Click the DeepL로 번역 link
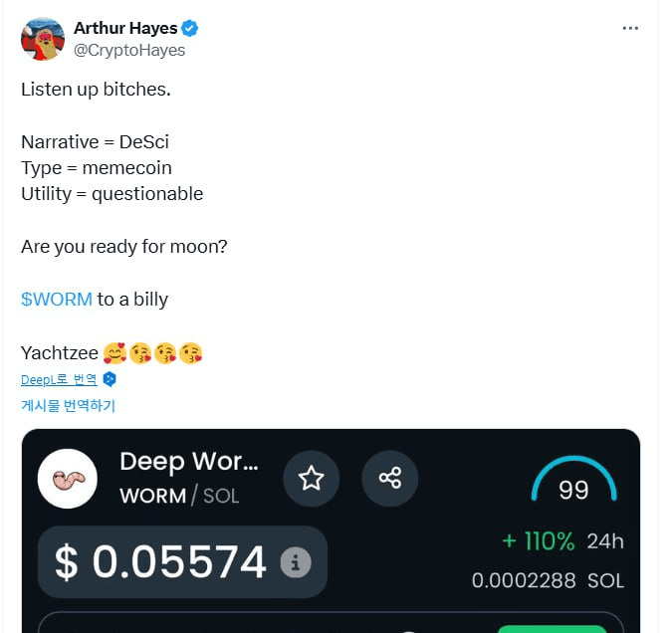 point(59,379)
